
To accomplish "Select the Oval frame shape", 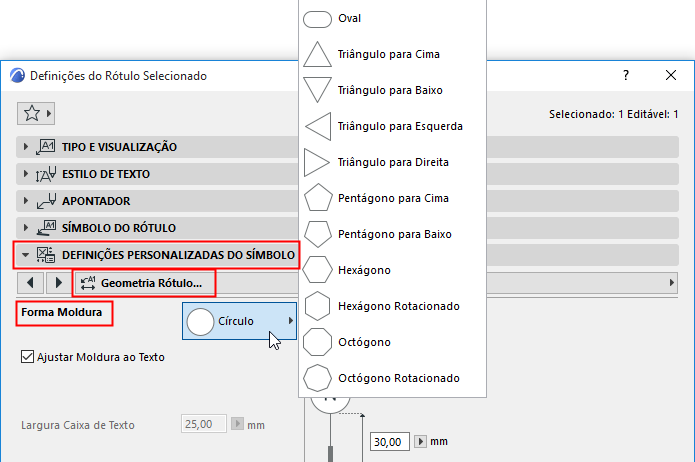I will coord(392,19).
